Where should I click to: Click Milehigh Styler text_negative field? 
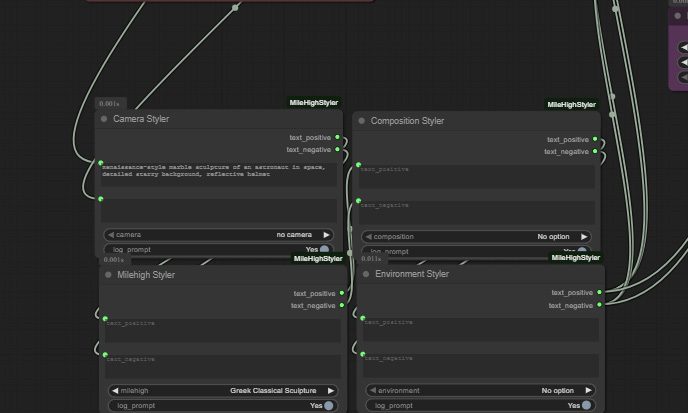pyautogui.click(x=223, y=367)
